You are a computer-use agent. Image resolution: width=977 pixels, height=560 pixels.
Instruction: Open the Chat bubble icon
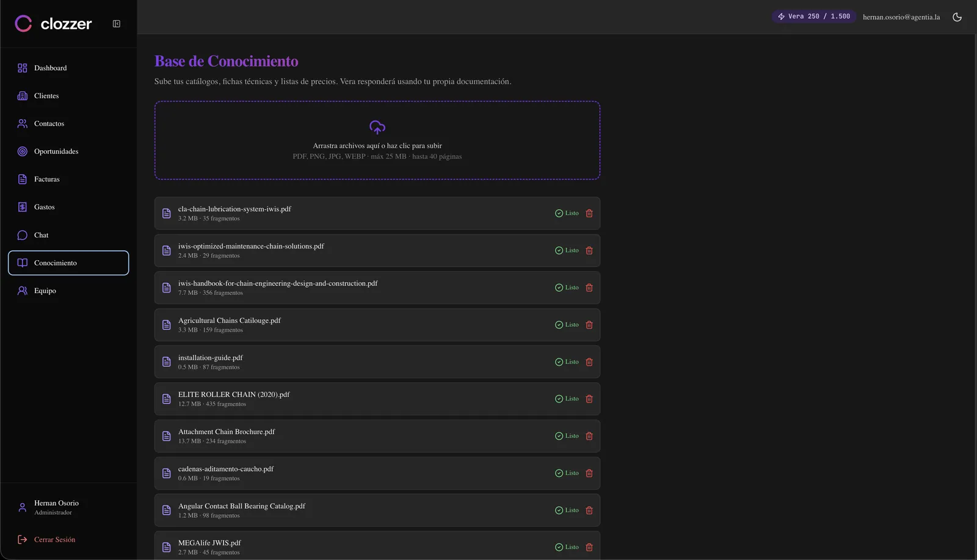coord(23,235)
